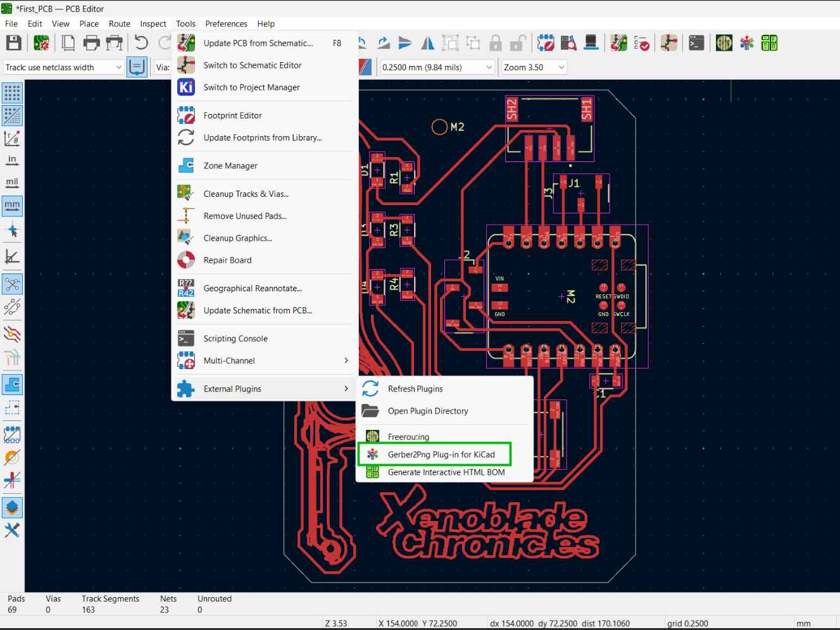Screen dimensions: 840x630
Task: Click the Print icon
Action: (91, 43)
